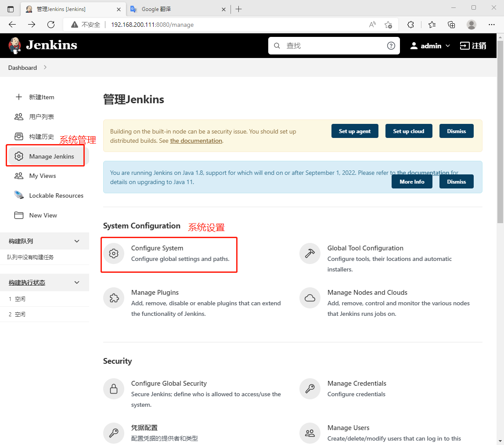
Task: Go back with browser back arrow
Action: 12,25
